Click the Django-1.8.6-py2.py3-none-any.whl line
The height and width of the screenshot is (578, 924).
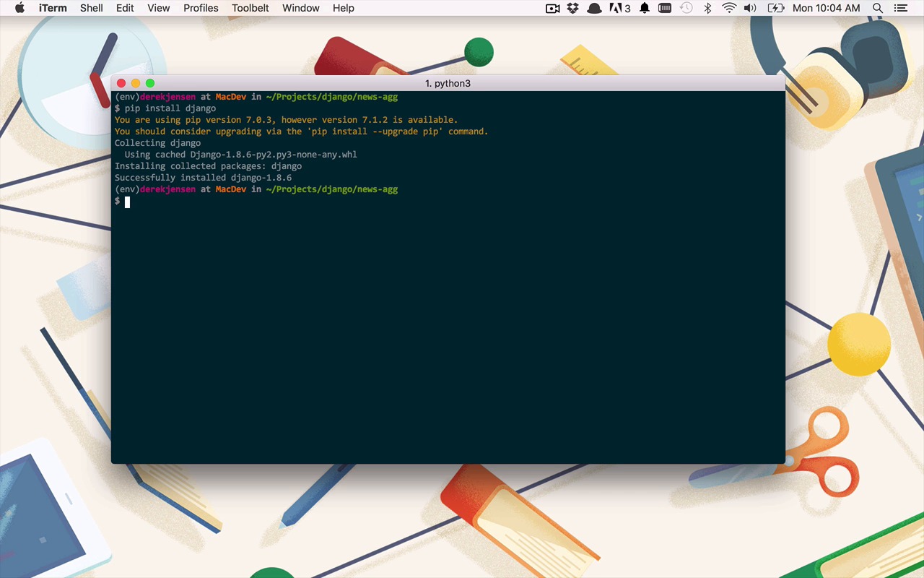[240, 155]
